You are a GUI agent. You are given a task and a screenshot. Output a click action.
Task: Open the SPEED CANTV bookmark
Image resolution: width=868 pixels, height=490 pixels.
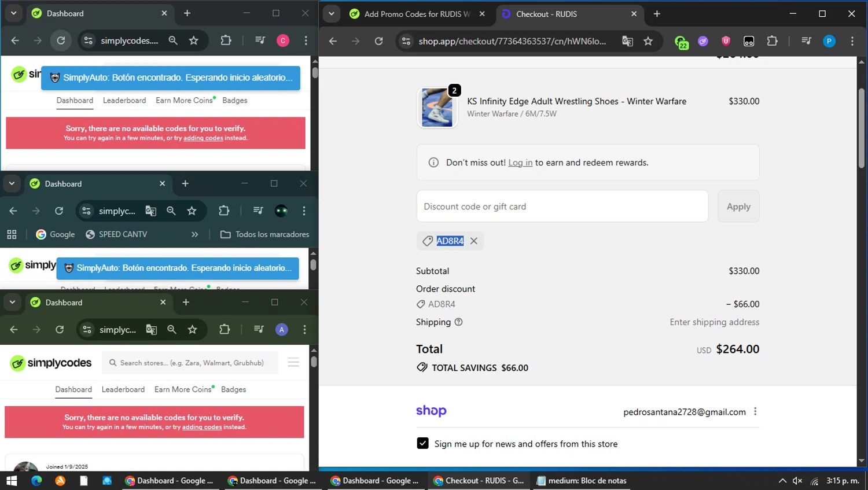[x=116, y=234]
